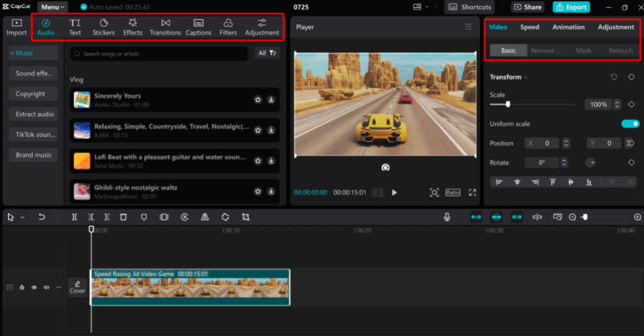Click the focus scan icon in Player
644x336 pixels.
point(434,193)
